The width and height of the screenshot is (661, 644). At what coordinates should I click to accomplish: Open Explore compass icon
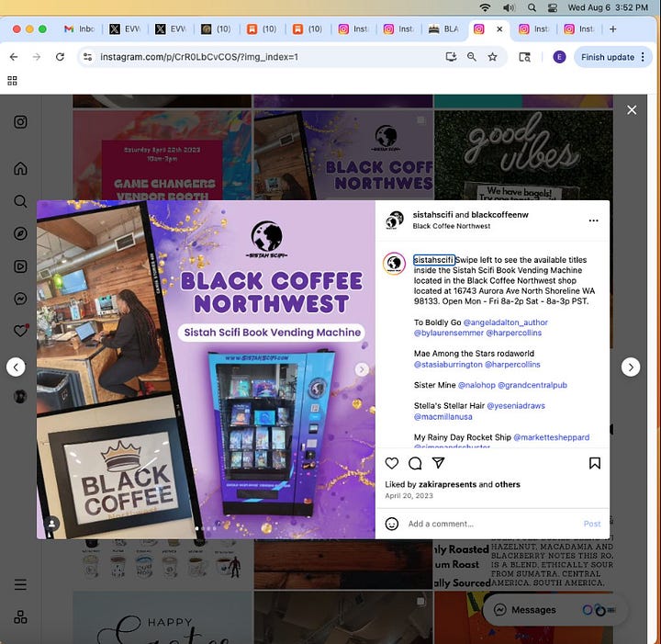tap(20, 233)
